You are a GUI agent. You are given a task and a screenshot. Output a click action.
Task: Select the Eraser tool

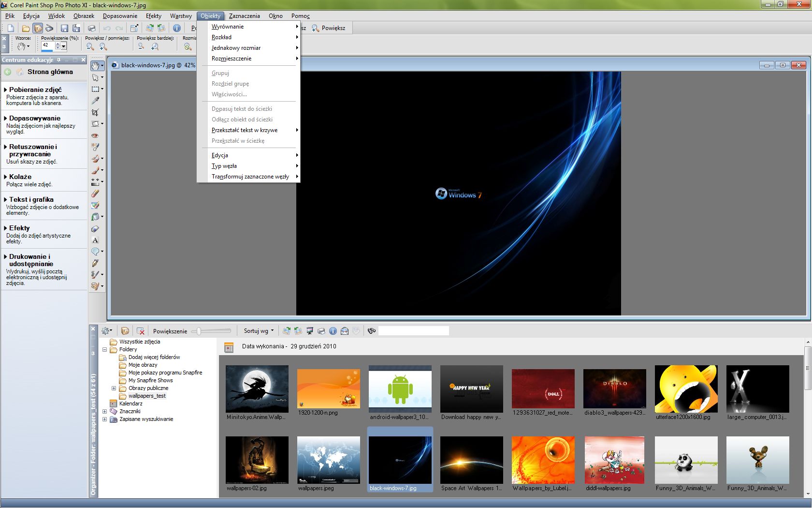96,194
